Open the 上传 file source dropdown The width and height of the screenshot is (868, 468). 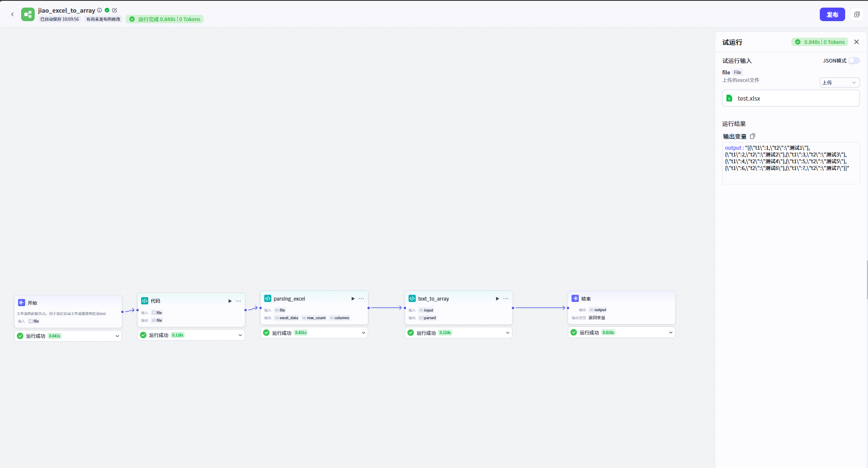click(839, 82)
